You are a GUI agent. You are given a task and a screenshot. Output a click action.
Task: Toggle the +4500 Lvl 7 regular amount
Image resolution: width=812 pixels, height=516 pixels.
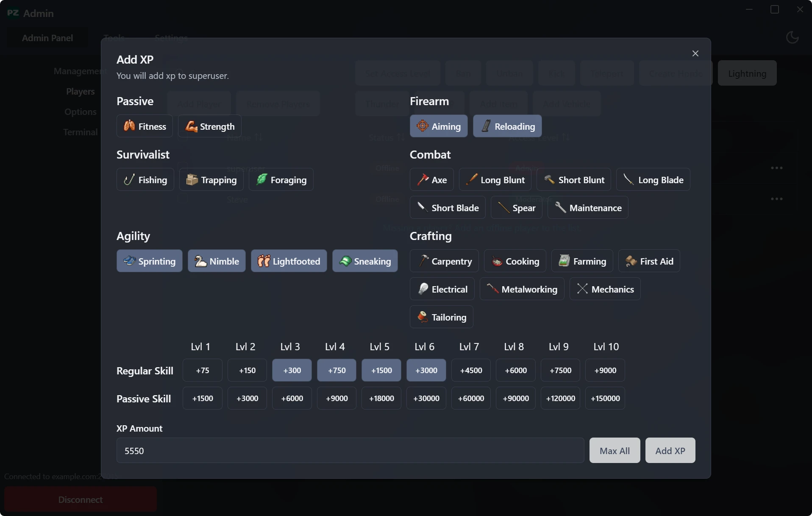tap(471, 370)
